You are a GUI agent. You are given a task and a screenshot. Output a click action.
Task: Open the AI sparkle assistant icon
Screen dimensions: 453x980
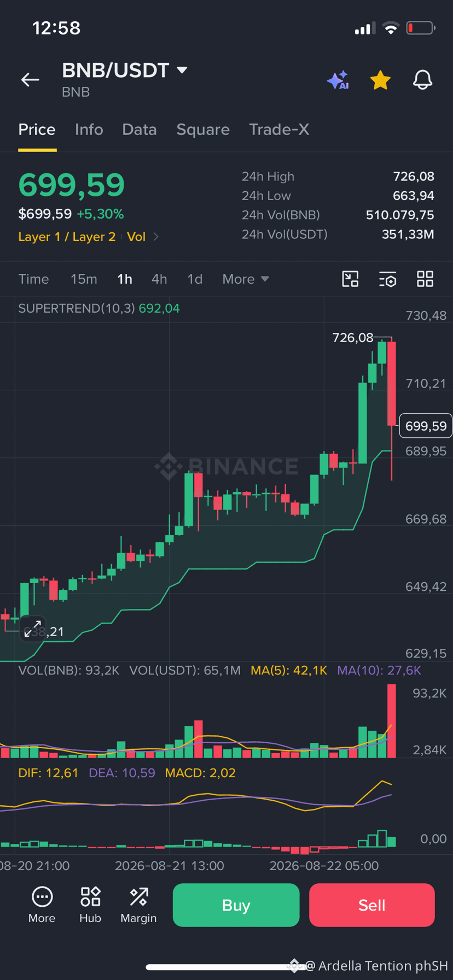338,80
